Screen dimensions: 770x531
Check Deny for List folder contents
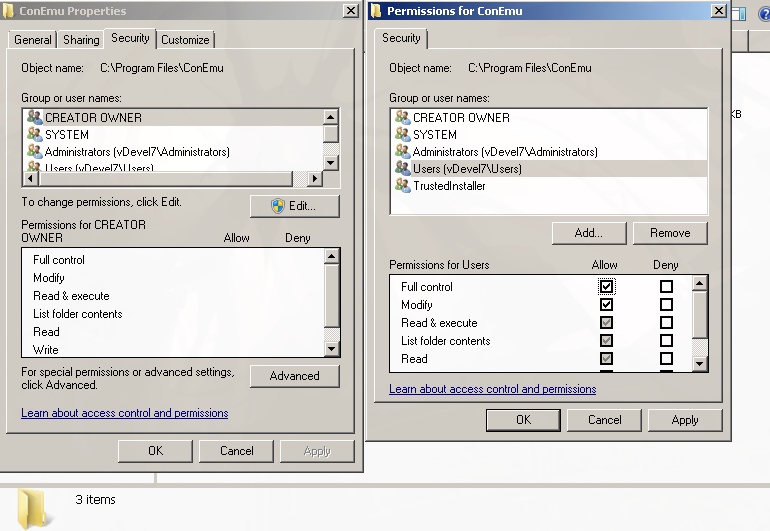(x=666, y=340)
